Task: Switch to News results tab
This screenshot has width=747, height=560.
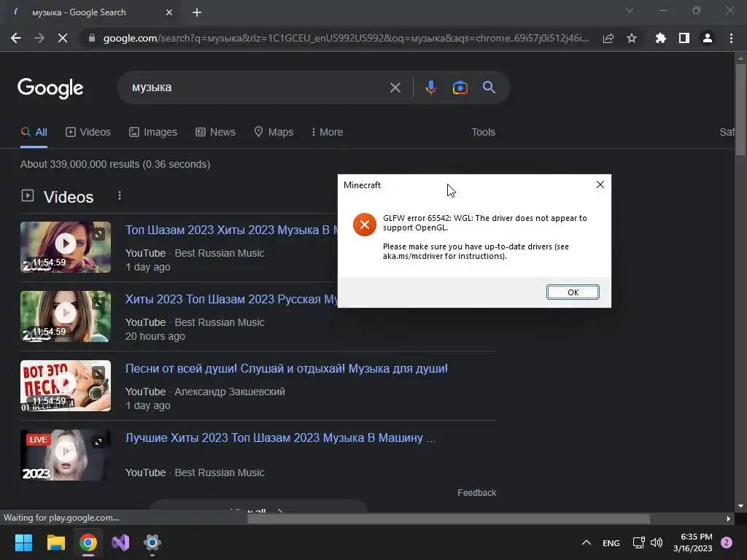Action: [215, 133]
